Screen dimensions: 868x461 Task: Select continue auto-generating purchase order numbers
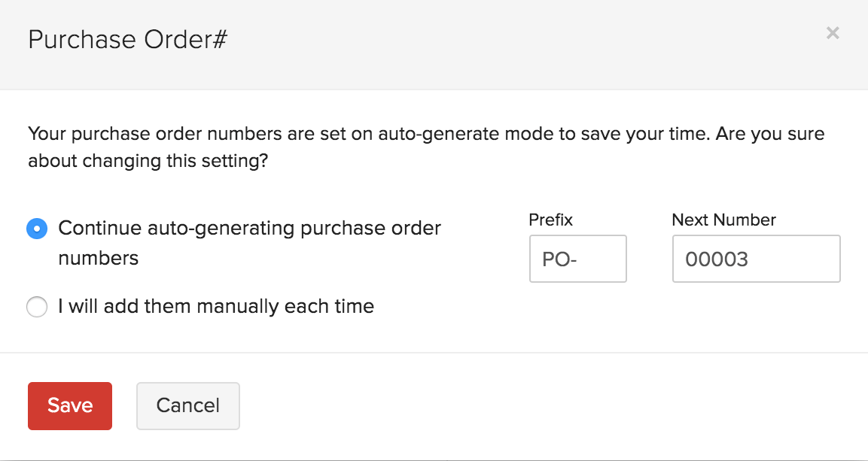tap(36, 228)
